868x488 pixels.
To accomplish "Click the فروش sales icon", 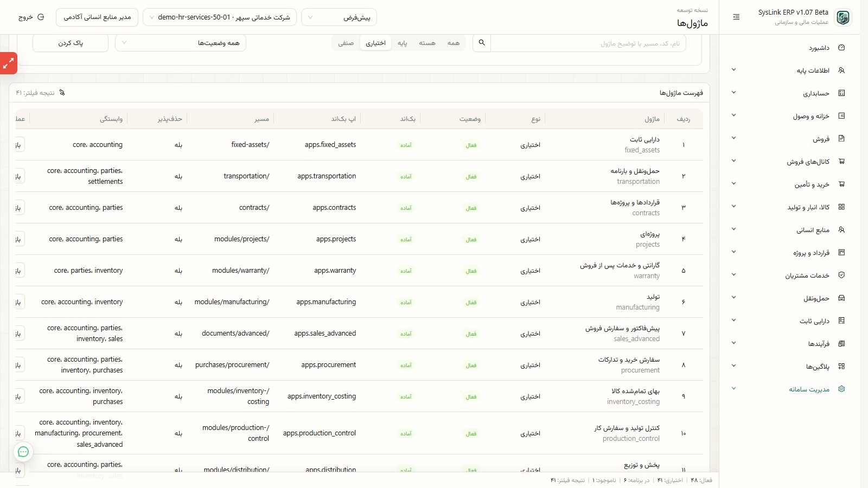I will click(841, 139).
